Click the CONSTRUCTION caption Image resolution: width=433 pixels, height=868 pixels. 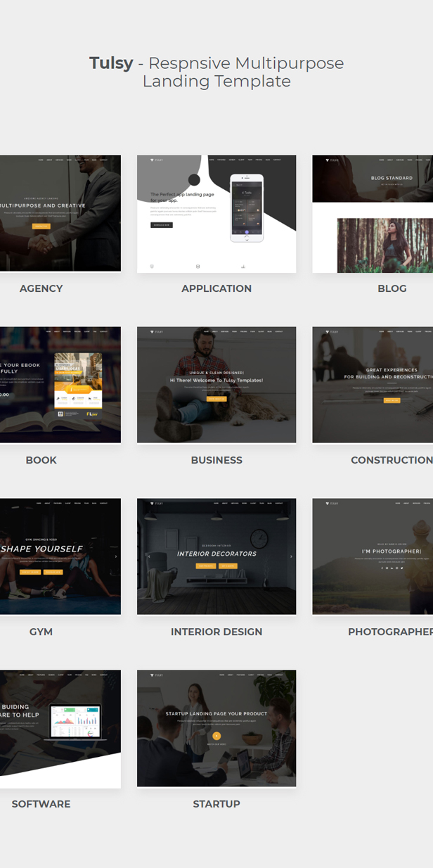point(392,460)
